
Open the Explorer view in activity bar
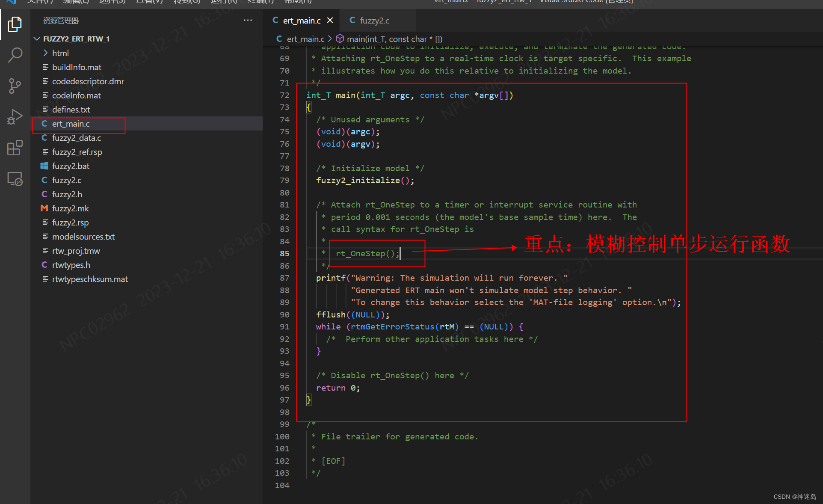[x=15, y=24]
